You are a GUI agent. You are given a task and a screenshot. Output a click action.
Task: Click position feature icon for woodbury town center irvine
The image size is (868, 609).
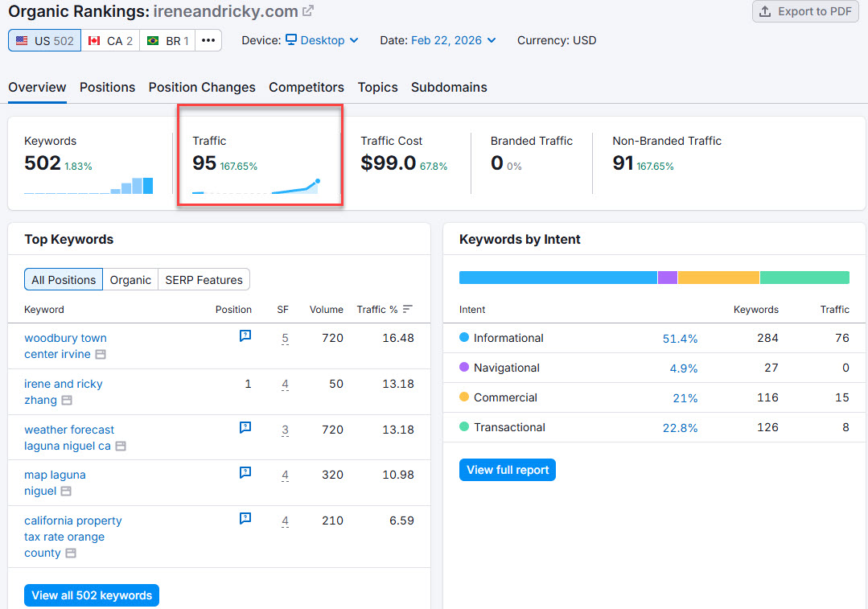[245, 335]
